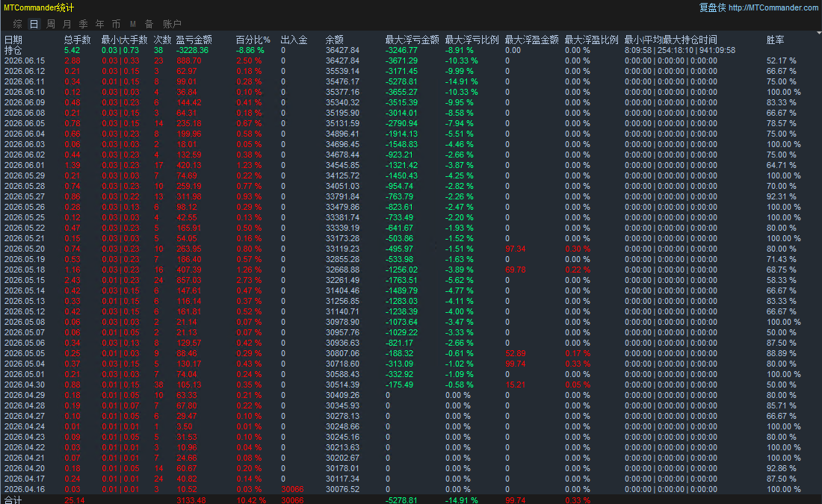The width and height of the screenshot is (822, 504).
Task: Click total percentage 10.42 %
Action: (250, 500)
